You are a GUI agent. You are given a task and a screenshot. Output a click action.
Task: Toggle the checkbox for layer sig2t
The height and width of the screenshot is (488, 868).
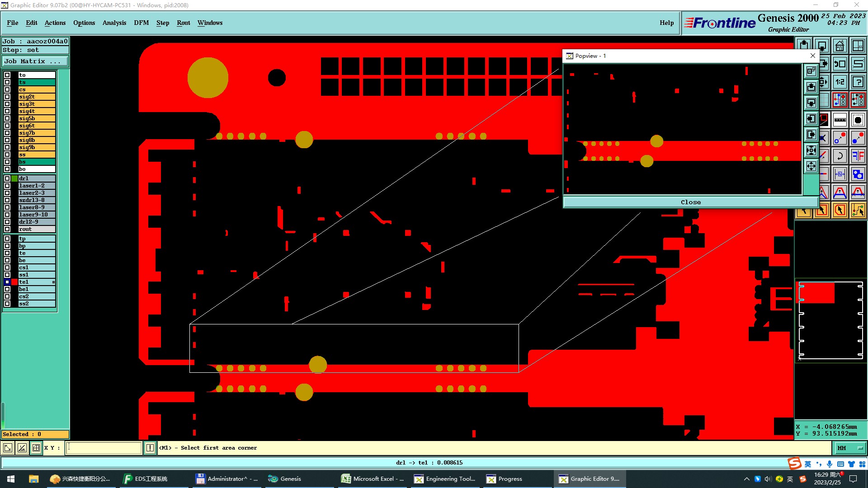click(7, 97)
